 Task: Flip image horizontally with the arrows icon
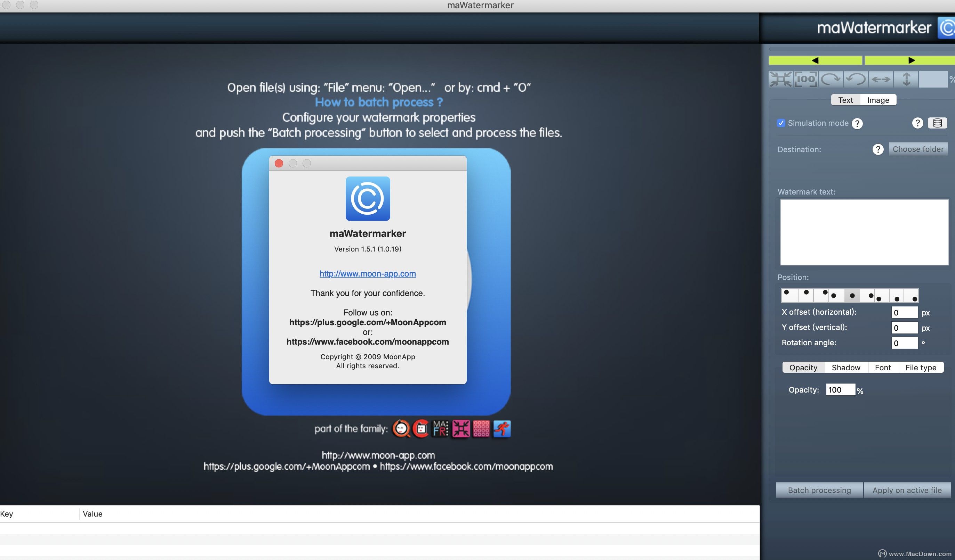coord(881,79)
